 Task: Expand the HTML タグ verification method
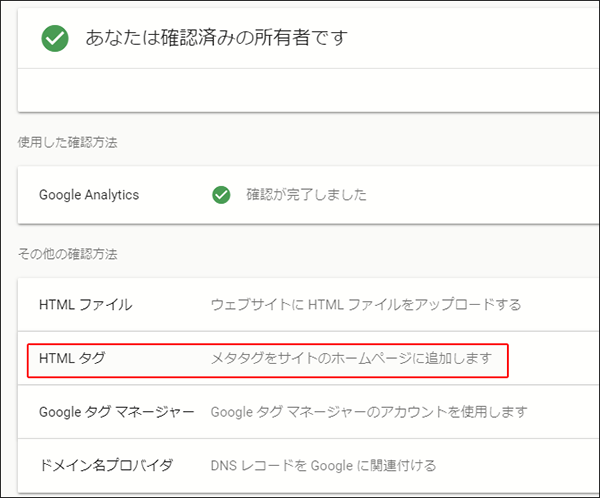pyautogui.click(x=308, y=358)
